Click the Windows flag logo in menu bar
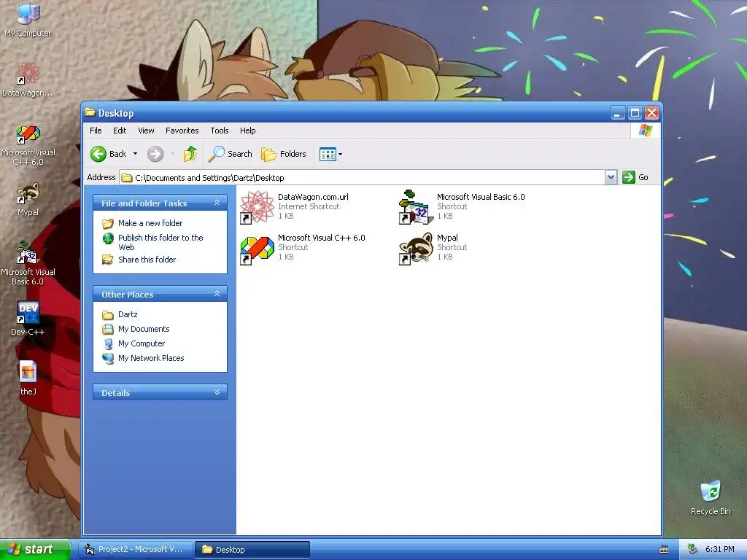 pos(646,131)
